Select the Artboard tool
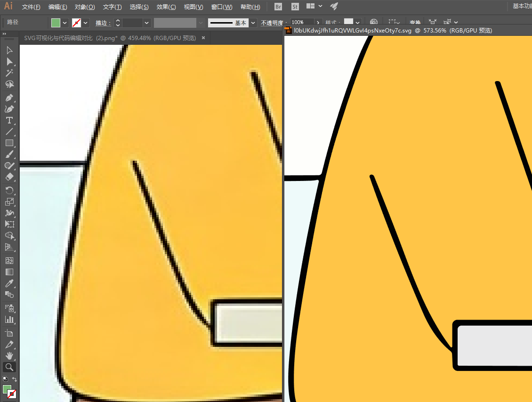 click(x=9, y=333)
